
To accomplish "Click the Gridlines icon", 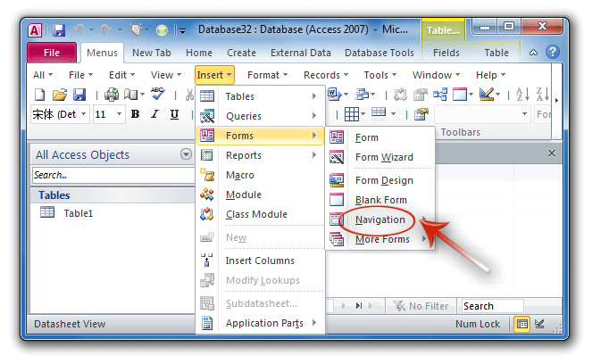I will [352, 114].
